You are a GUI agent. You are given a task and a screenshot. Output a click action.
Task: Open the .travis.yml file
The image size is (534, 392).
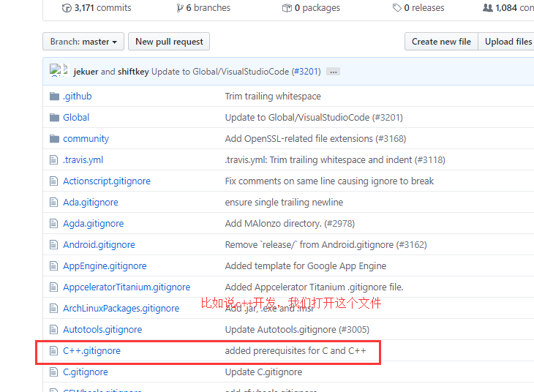[83, 159]
